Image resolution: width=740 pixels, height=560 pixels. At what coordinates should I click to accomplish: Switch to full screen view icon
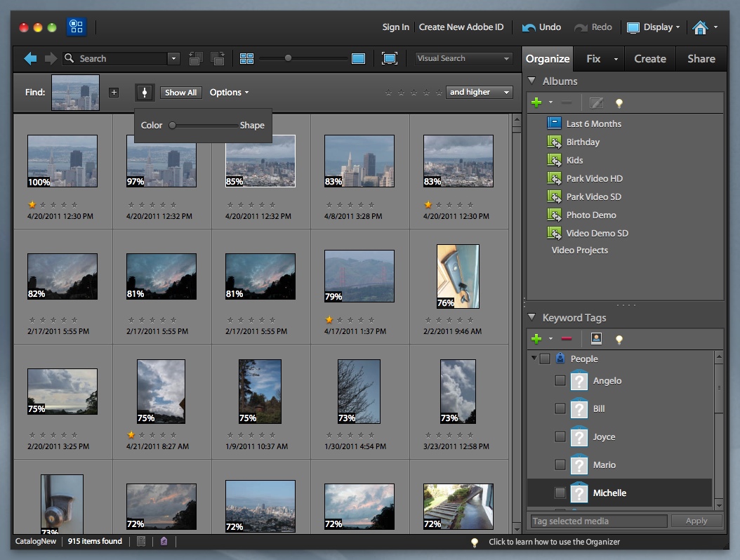pos(390,59)
